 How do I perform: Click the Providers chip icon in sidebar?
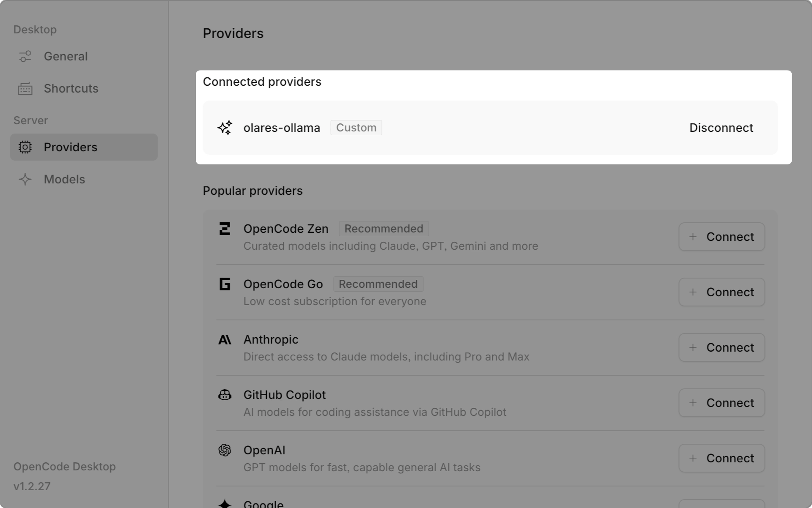[25, 147]
